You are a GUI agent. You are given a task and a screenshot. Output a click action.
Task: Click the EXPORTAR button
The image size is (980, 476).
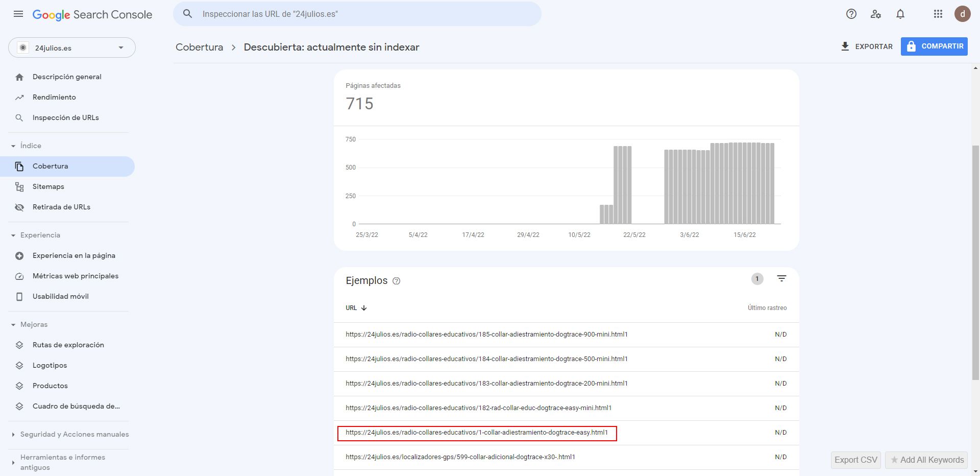click(x=867, y=46)
